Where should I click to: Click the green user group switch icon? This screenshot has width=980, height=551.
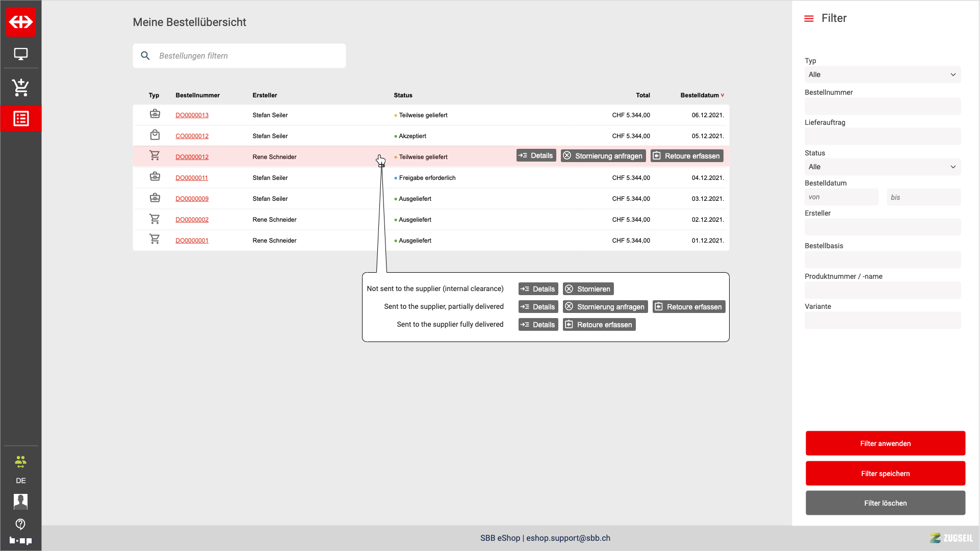21,462
